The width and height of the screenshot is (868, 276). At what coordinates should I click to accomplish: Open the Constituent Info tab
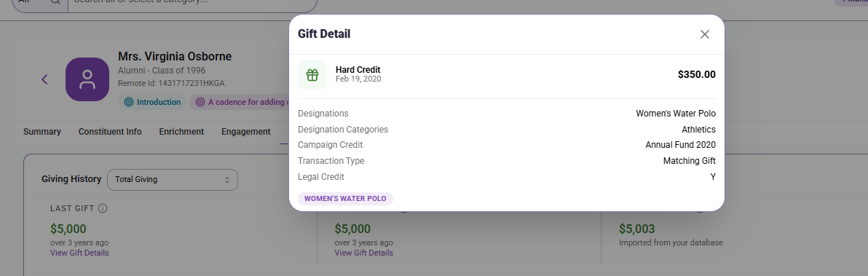pyautogui.click(x=110, y=132)
